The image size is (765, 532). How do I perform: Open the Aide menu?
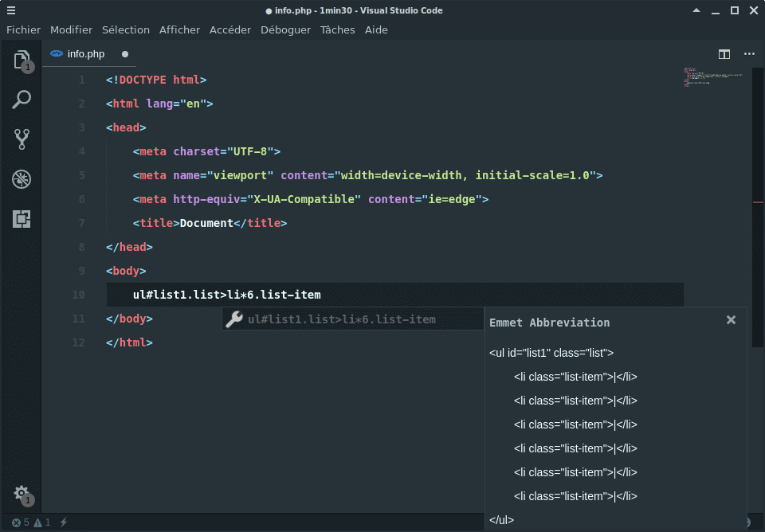(376, 29)
